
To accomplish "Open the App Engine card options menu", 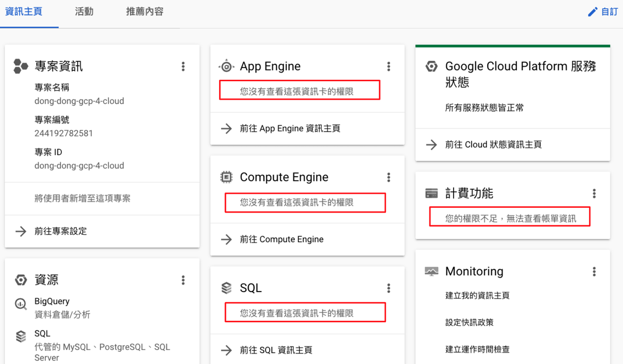I will click(x=388, y=66).
